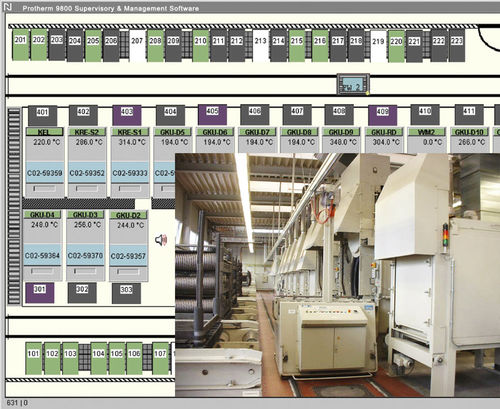Click charge number C02-59370

[85, 256]
